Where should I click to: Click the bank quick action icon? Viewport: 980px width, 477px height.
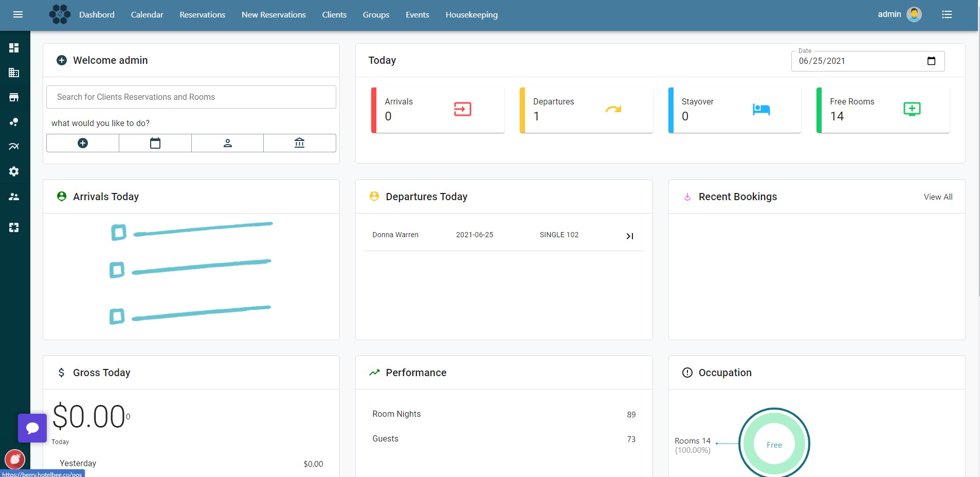(300, 143)
